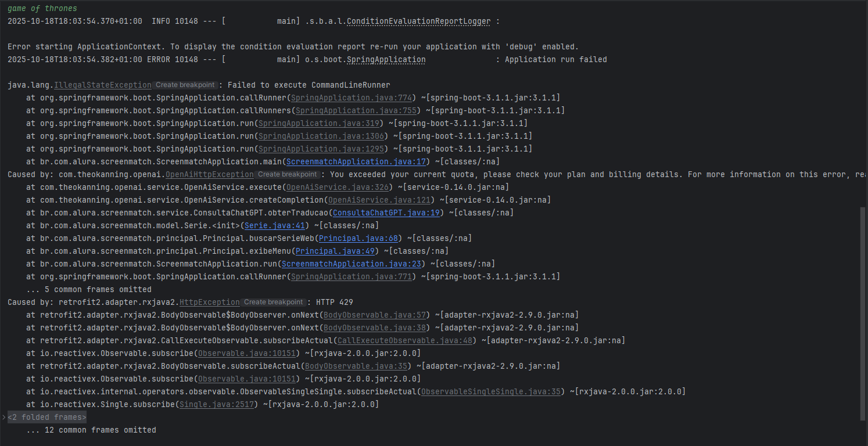This screenshot has height=446, width=868.
Task: Create breakpoint for OpenAiHttpException
Action: (288, 174)
